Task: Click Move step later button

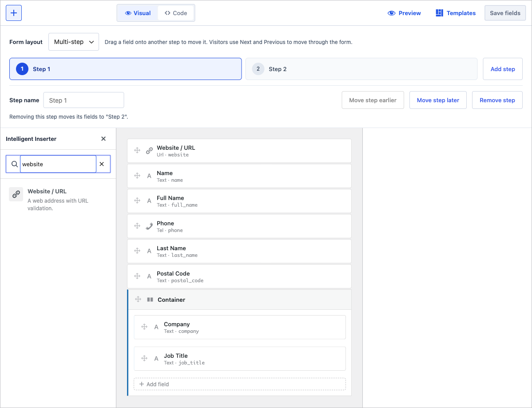Action: click(x=438, y=100)
